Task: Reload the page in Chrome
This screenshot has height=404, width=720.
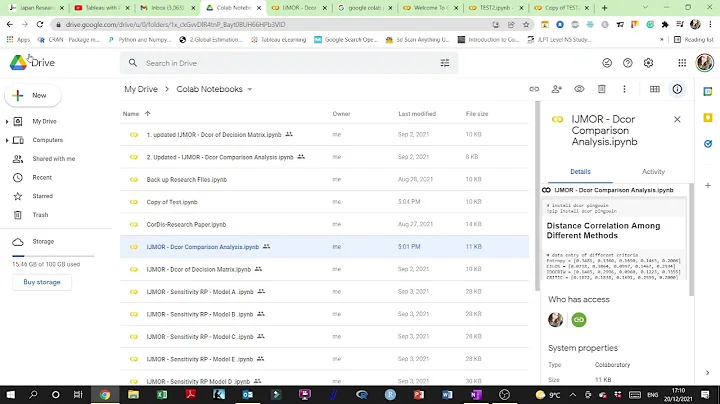Action: (x=40, y=24)
